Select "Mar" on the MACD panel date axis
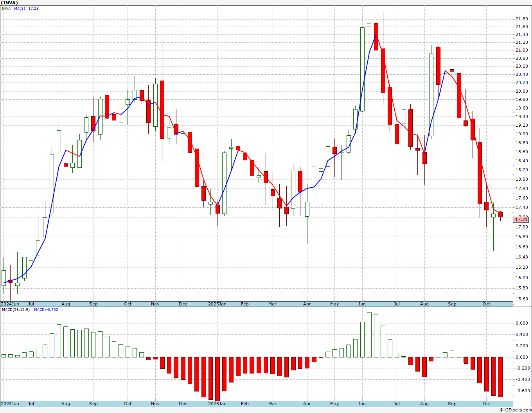Viewport: 532px width, 413px height. (272, 404)
